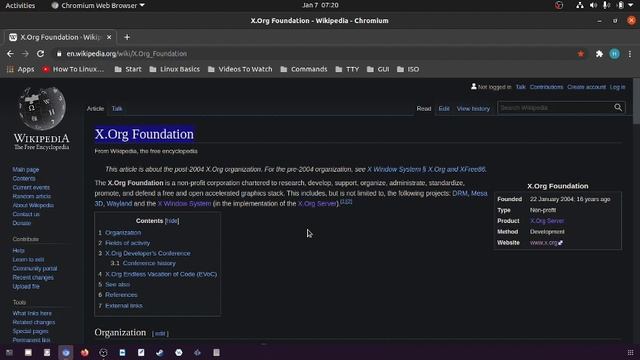
Task: Jump to References in Contents
Action: point(121,295)
